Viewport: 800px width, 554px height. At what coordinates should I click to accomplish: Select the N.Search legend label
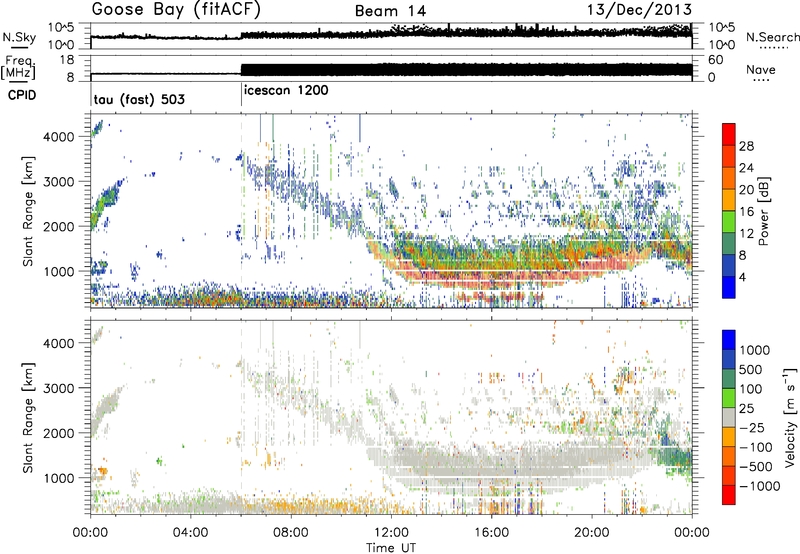pyautogui.click(x=772, y=37)
